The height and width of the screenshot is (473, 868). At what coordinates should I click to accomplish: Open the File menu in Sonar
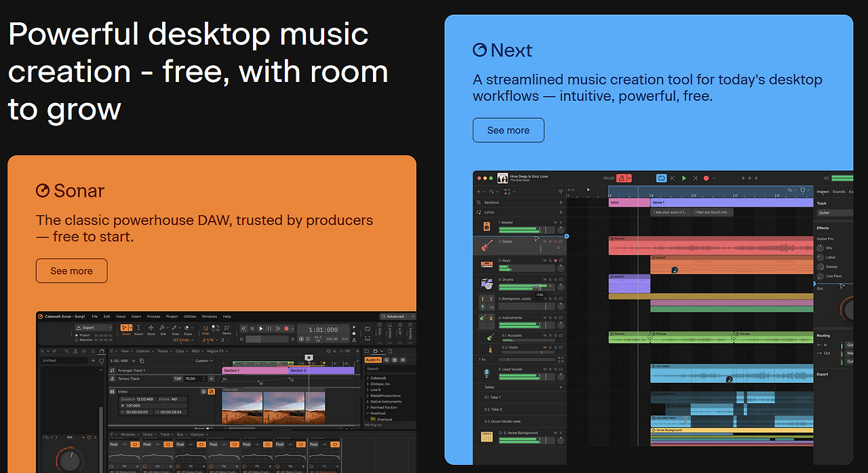pos(94,316)
